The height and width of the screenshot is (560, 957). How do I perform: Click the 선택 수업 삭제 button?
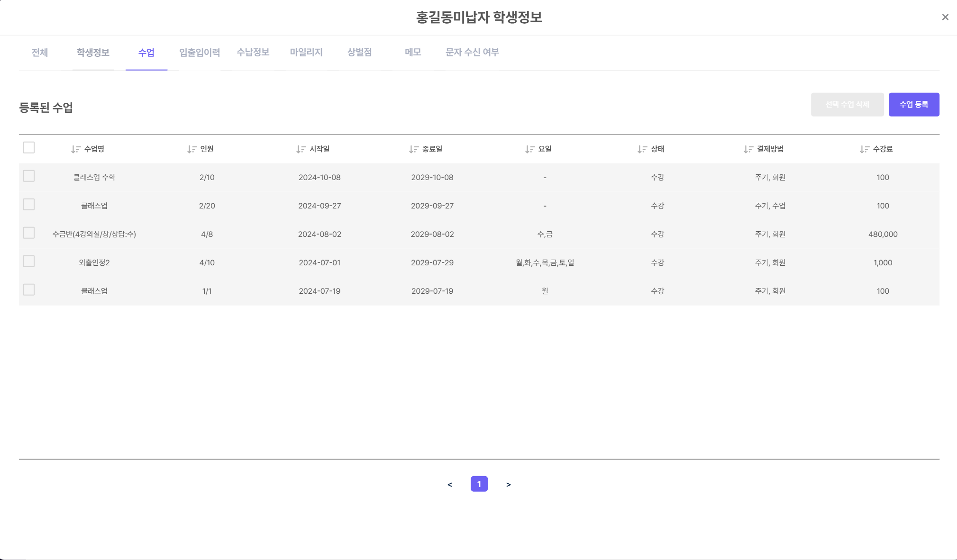[847, 105]
